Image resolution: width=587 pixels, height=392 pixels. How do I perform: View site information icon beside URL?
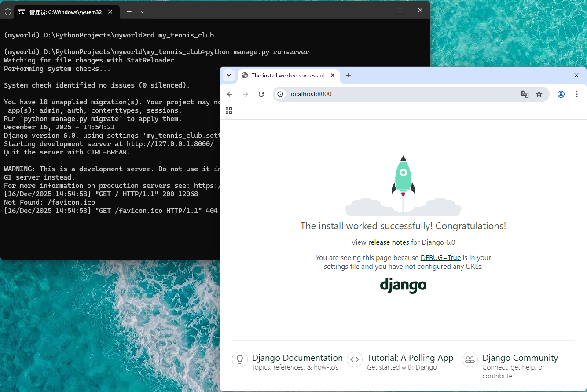[280, 94]
